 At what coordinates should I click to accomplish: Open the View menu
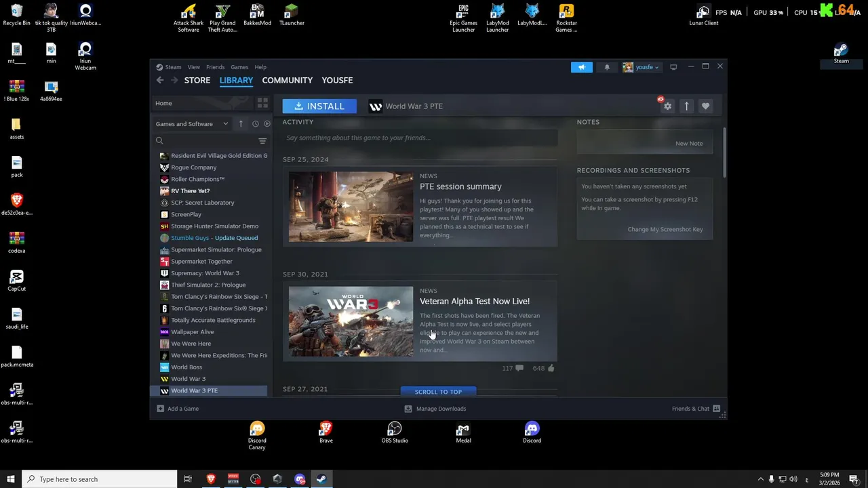193,67
